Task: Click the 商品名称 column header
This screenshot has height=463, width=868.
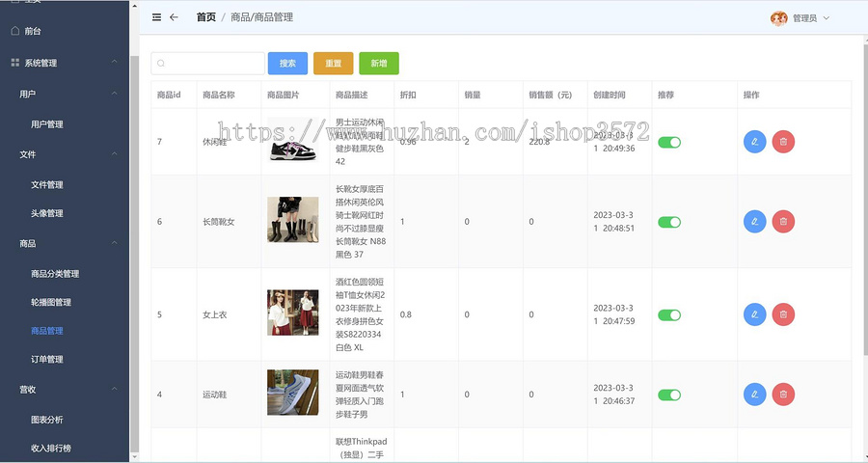Action: pyautogui.click(x=219, y=95)
